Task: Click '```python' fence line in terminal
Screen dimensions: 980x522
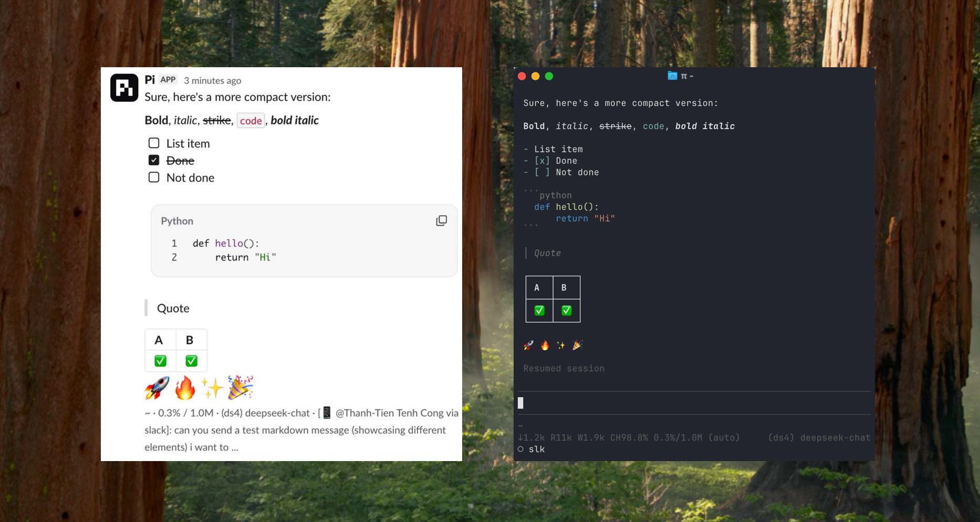Action: pos(548,195)
